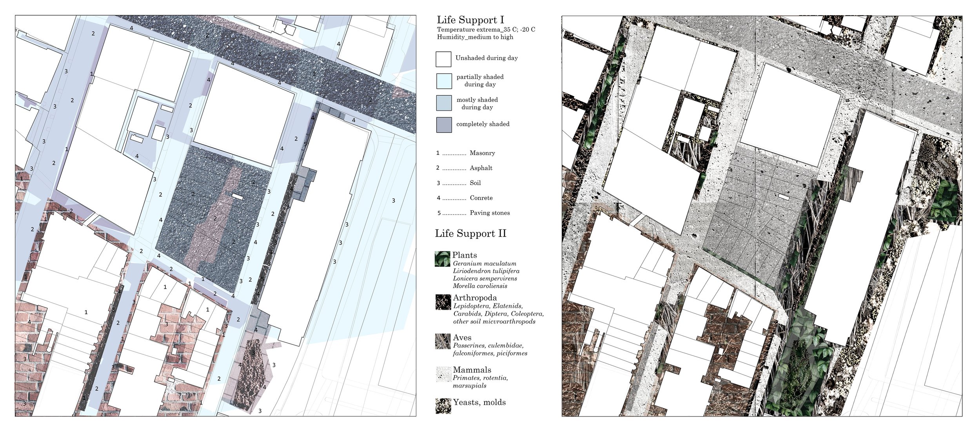Click the white Unshaded during day swatch

[x=443, y=59]
